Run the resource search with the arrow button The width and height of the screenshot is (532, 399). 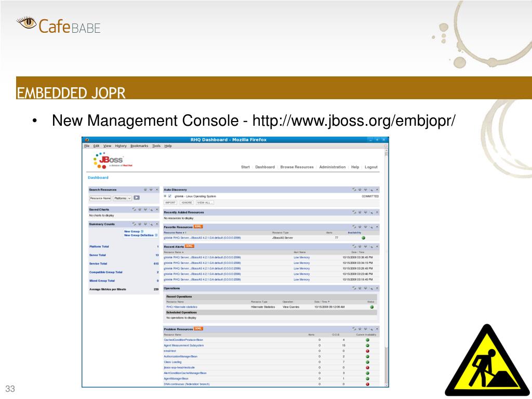tap(137, 198)
